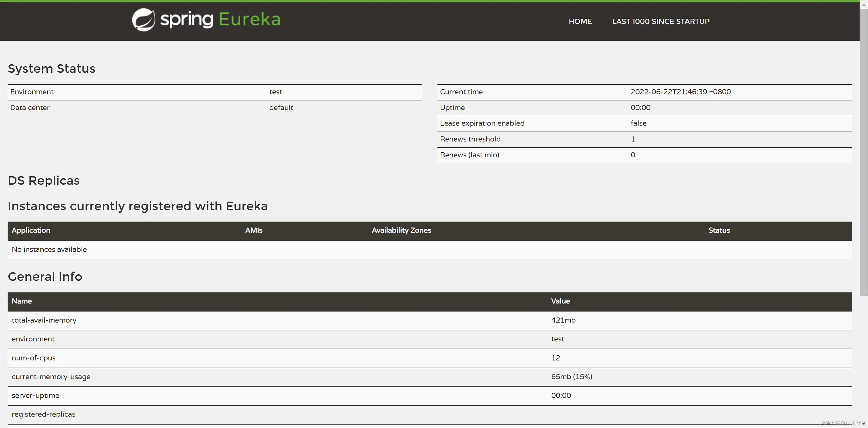
Task: Click the Status column header
Action: click(x=719, y=231)
